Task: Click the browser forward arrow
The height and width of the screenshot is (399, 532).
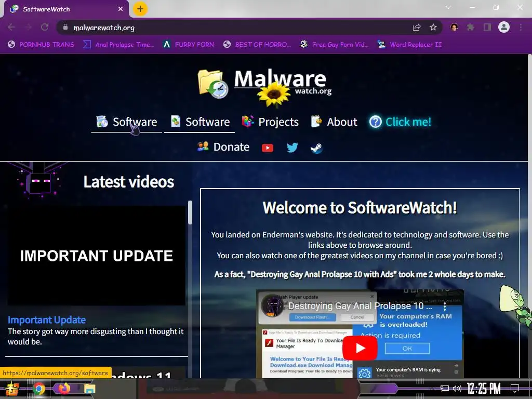Action: tap(28, 27)
